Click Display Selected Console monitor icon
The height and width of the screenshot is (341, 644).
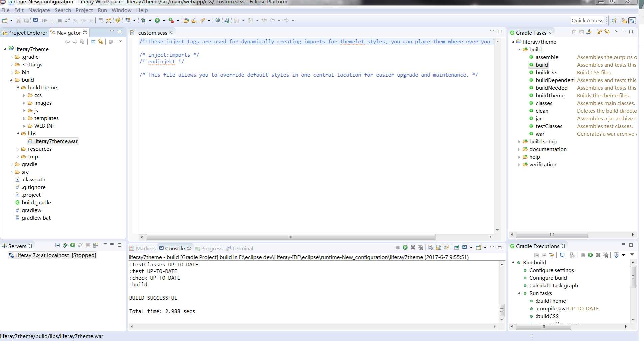click(x=464, y=247)
